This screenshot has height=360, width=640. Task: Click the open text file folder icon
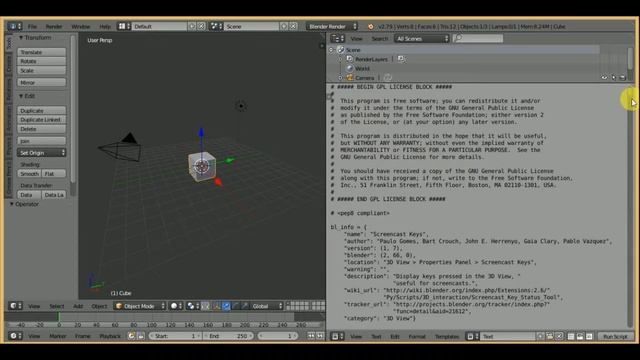click(550, 336)
